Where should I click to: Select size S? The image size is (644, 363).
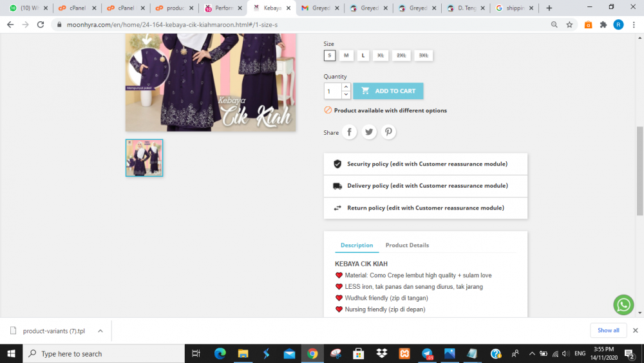(x=329, y=55)
